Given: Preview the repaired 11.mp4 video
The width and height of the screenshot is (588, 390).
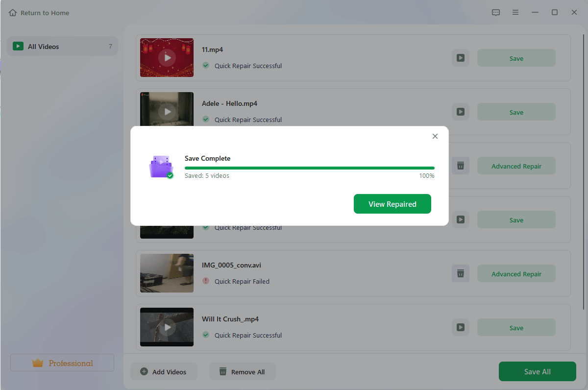Looking at the screenshot, I should pos(460,57).
